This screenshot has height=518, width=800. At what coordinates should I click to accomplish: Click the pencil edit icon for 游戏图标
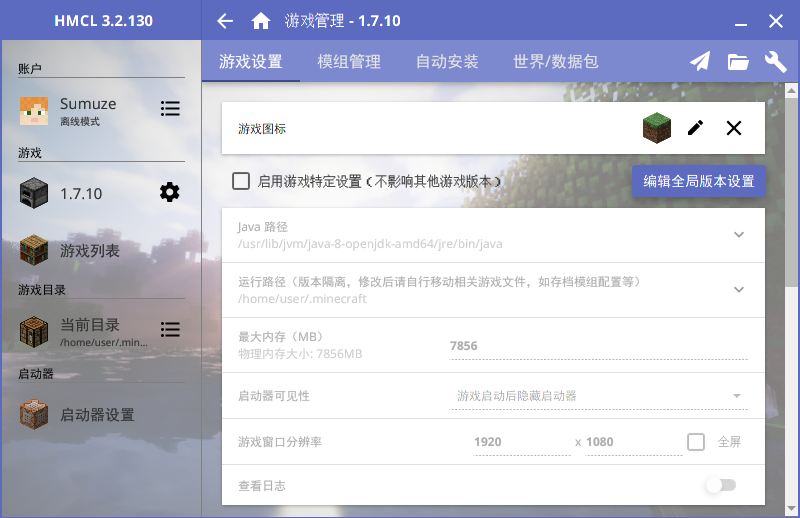click(x=696, y=128)
